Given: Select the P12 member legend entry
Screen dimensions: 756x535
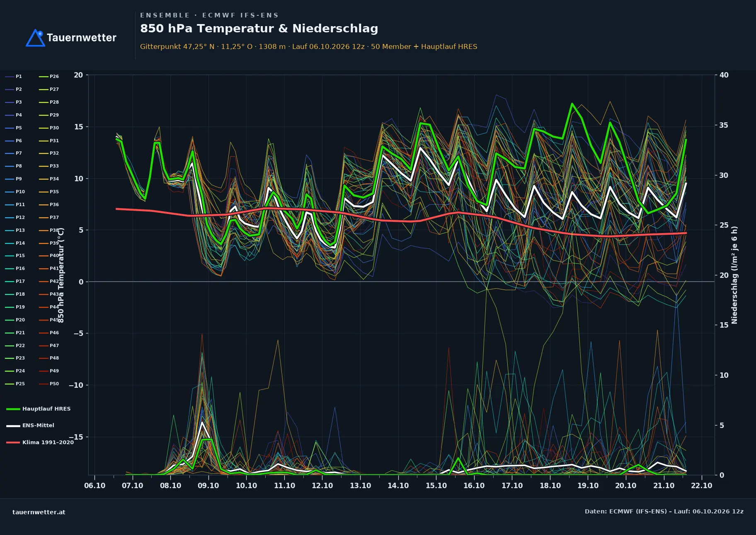Looking at the screenshot, I should pyautogui.click(x=15, y=218).
